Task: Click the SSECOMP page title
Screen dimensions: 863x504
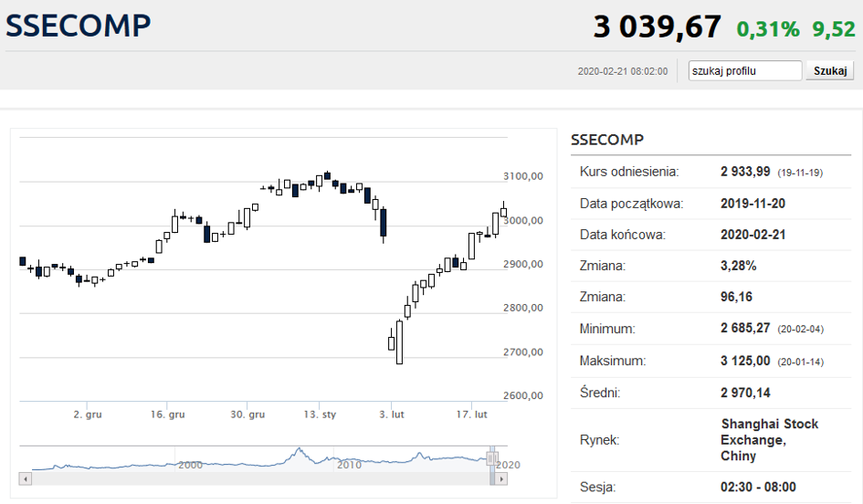Action: [78, 26]
